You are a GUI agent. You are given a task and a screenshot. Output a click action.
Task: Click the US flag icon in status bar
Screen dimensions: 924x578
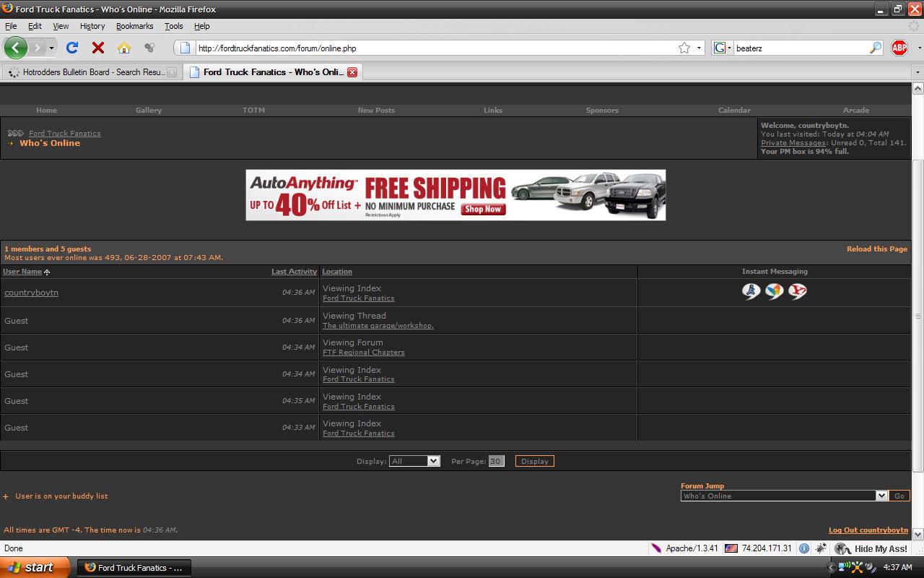731,548
